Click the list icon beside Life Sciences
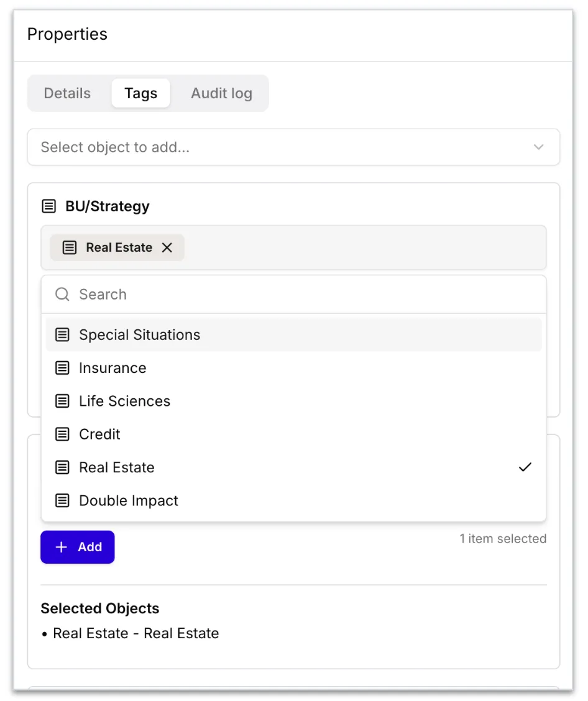588x701 pixels. pos(62,401)
